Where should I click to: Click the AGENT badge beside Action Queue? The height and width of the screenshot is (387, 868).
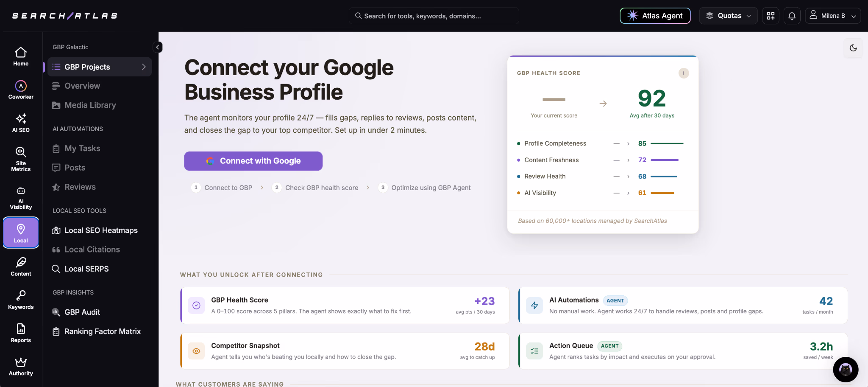click(x=609, y=346)
